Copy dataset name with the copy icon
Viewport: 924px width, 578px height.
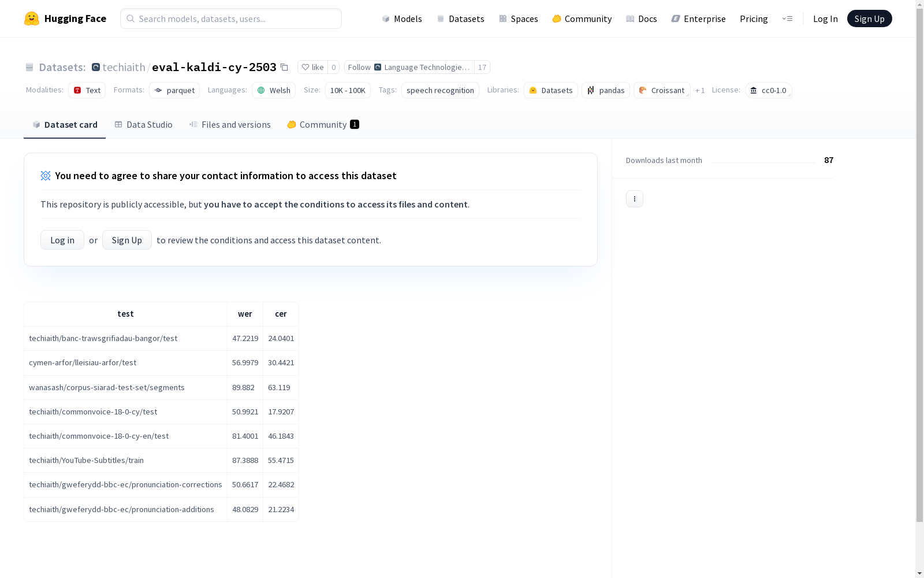click(x=284, y=67)
